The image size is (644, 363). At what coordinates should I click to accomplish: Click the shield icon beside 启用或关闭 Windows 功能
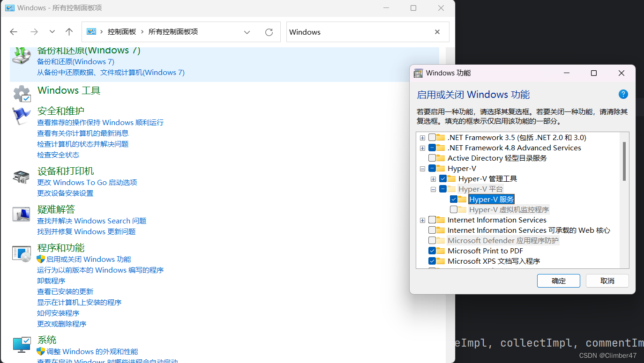point(41,259)
